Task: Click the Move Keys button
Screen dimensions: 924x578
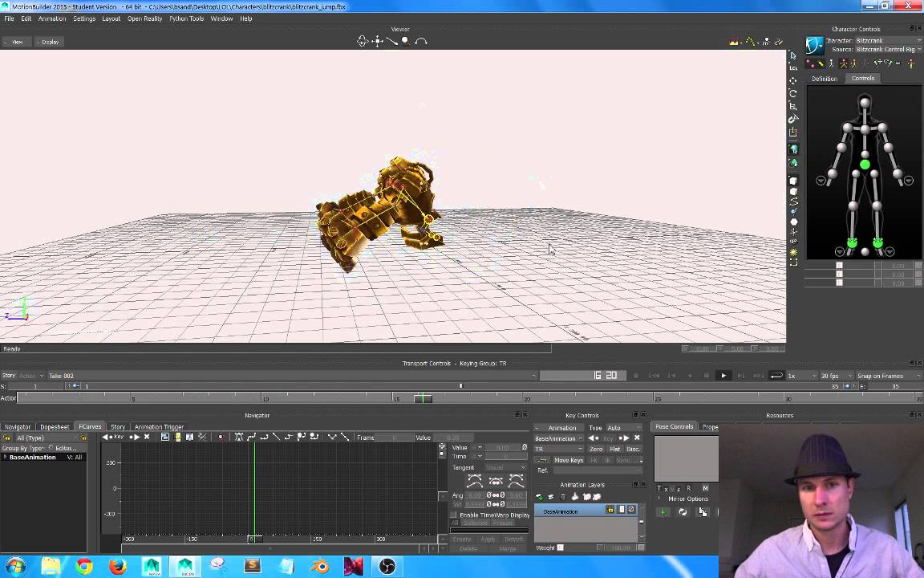Action: click(x=568, y=460)
